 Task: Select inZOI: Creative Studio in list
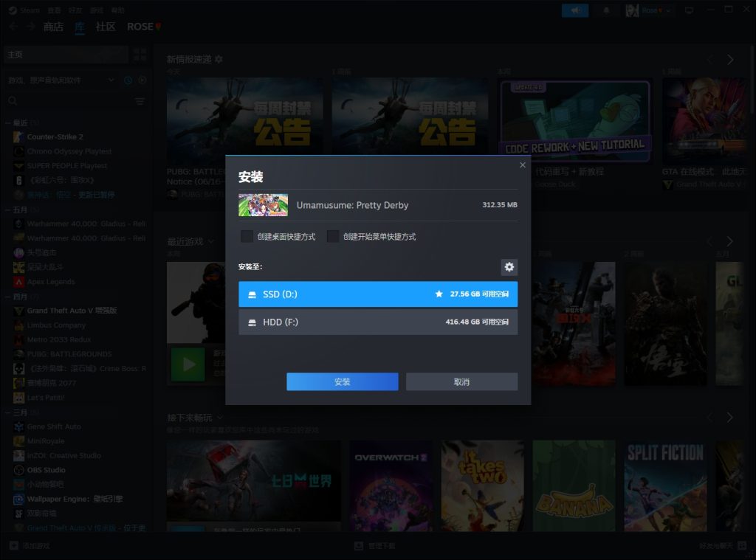(x=63, y=455)
